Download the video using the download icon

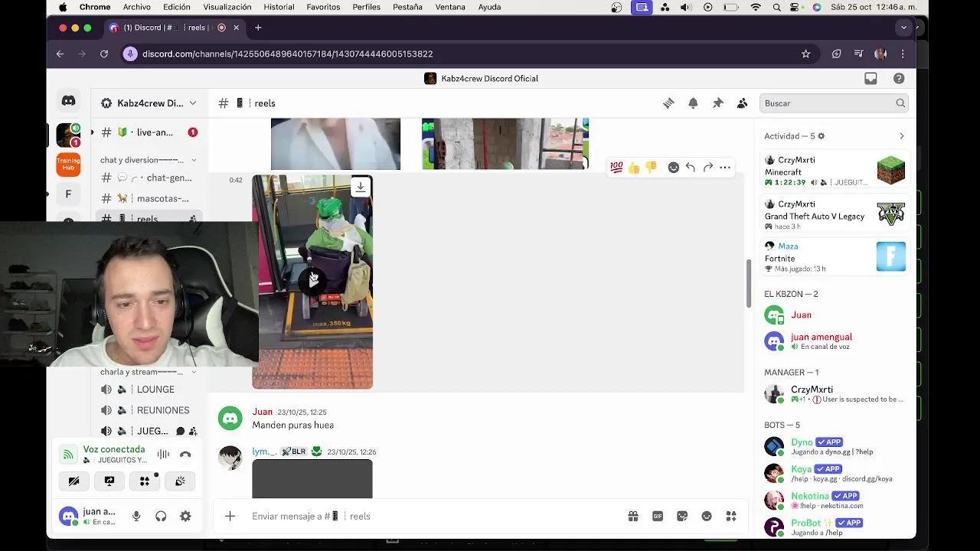coord(361,187)
